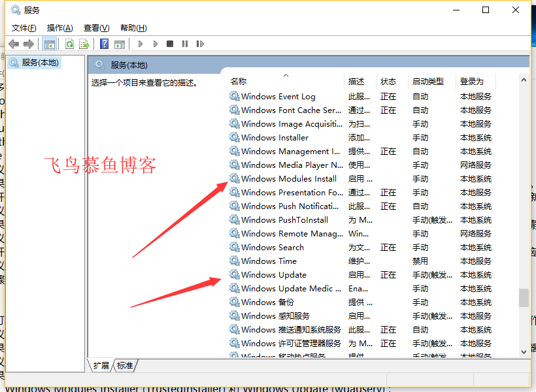The height and width of the screenshot is (392, 536).
Task: Click the Start Service toolbar icon
Action: pos(140,44)
